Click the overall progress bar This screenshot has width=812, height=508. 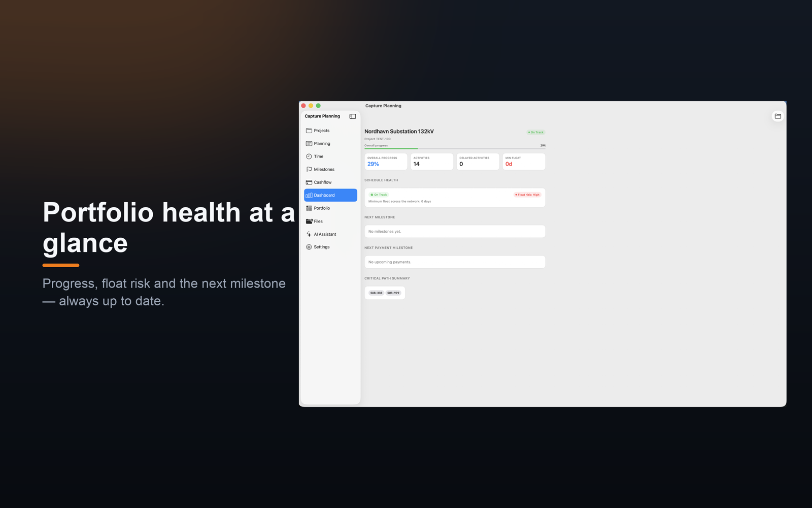[455, 149]
